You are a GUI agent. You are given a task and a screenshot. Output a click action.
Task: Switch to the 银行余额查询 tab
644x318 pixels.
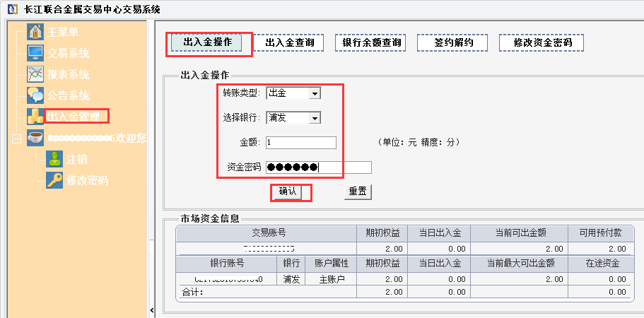pyautogui.click(x=373, y=43)
